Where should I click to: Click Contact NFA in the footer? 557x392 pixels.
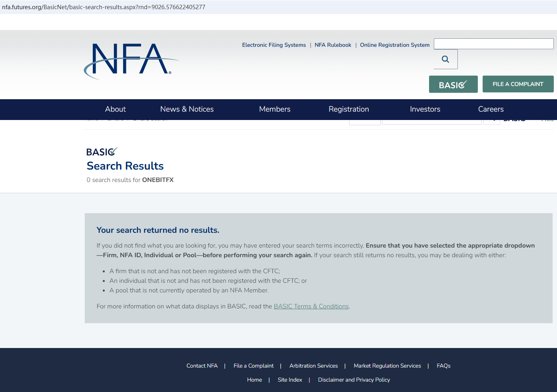point(202,366)
